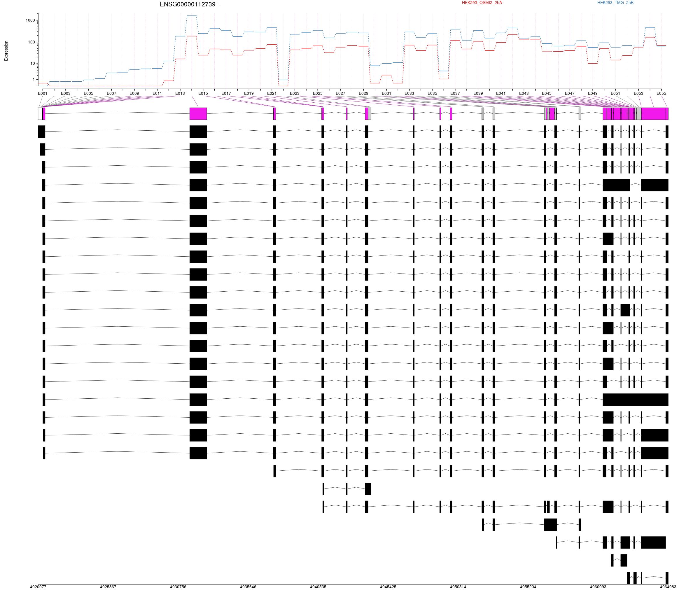Select the HEK293_TMG_2hB legend label
Image resolution: width=700 pixels, height=592 pixels.
[615, 3]
